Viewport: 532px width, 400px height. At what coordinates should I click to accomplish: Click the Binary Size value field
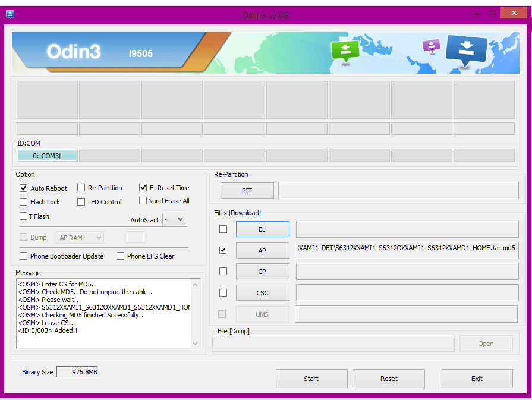[x=77, y=372]
